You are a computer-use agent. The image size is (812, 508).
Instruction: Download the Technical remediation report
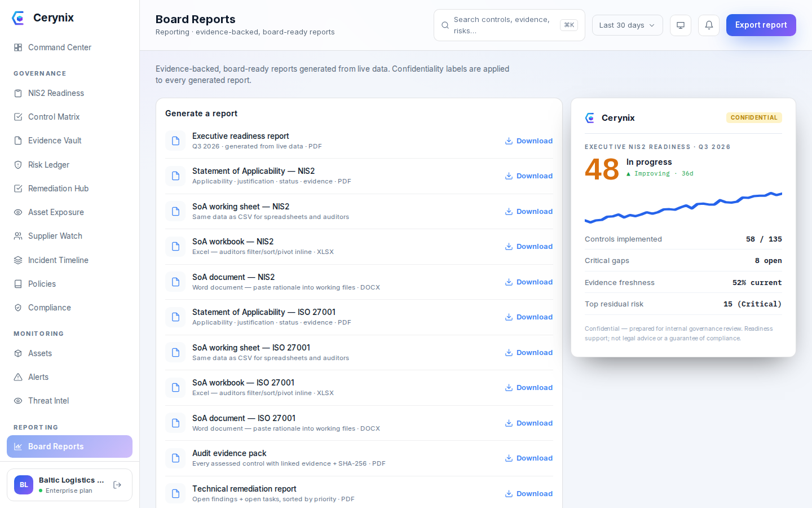click(528, 494)
